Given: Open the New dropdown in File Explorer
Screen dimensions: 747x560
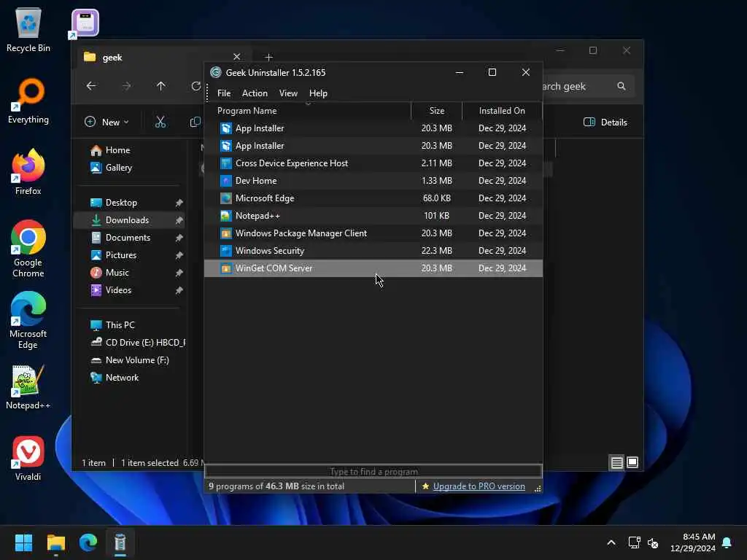Looking at the screenshot, I should click(x=107, y=122).
